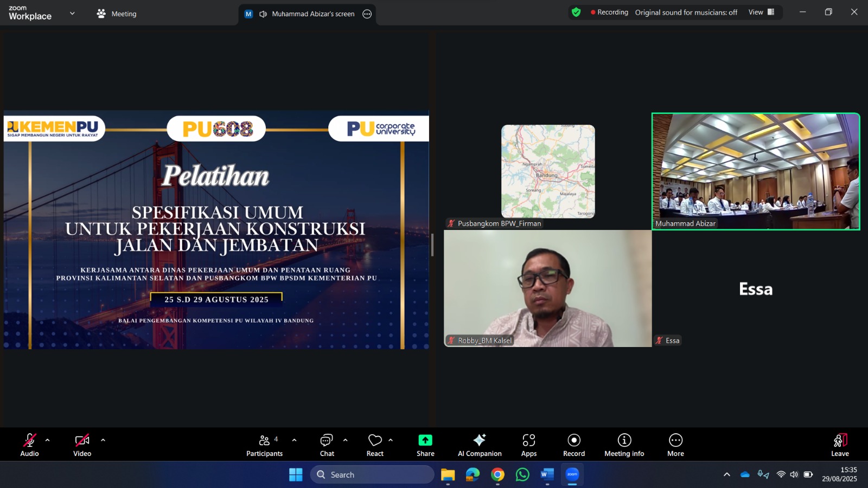This screenshot has height=488, width=868.
Task: Expand video options caret next to Video
Action: click(103, 440)
